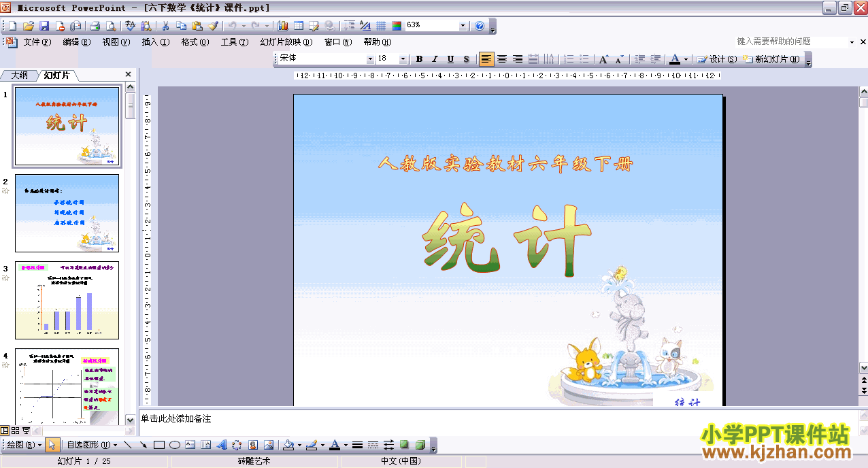Select slide 2 thumbnail

[x=67, y=213]
